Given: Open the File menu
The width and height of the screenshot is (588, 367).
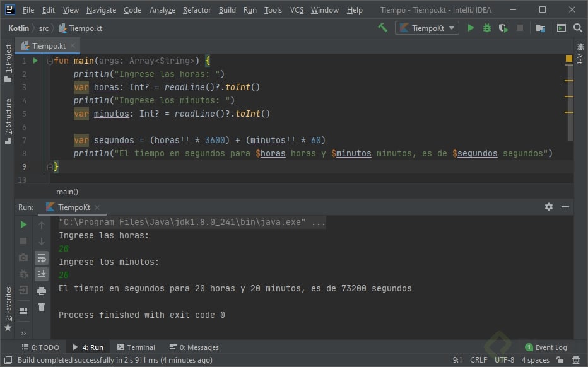Looking at the screenshot, I should tap(28, 10).
